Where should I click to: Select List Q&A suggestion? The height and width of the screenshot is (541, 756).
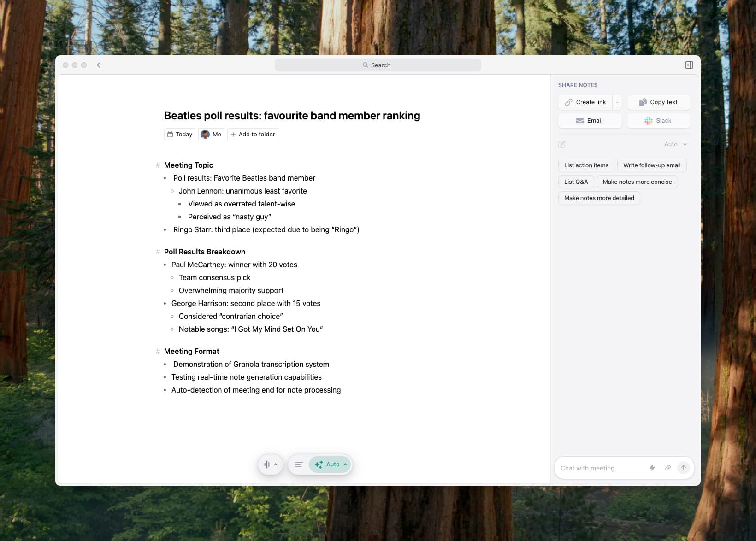[x=576, y=182]
